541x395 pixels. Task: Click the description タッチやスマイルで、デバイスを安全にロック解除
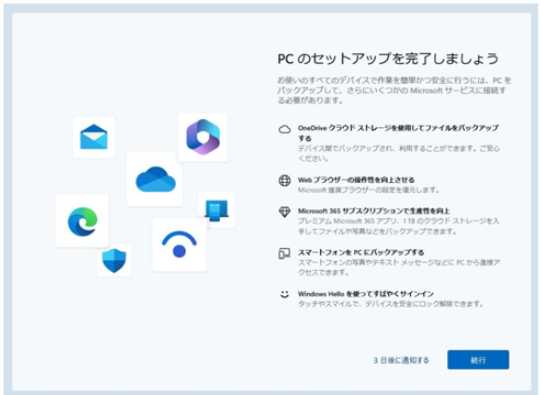(390, 304)
